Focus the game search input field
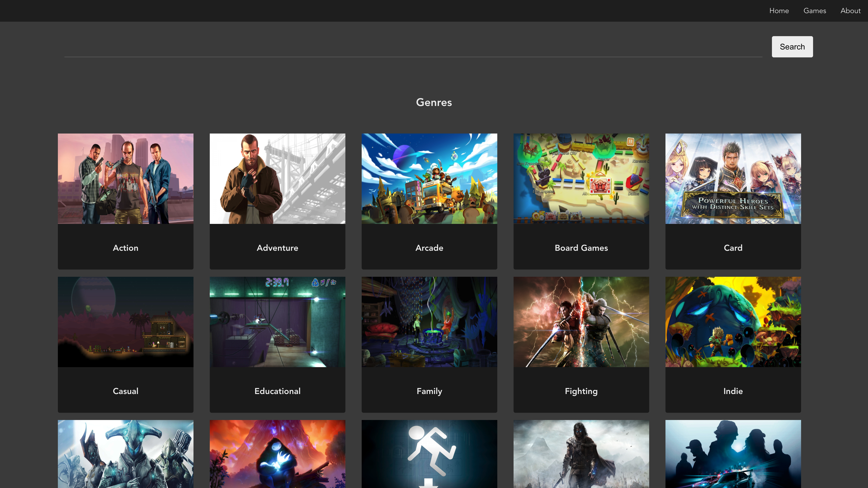 [x=413, y=47]
